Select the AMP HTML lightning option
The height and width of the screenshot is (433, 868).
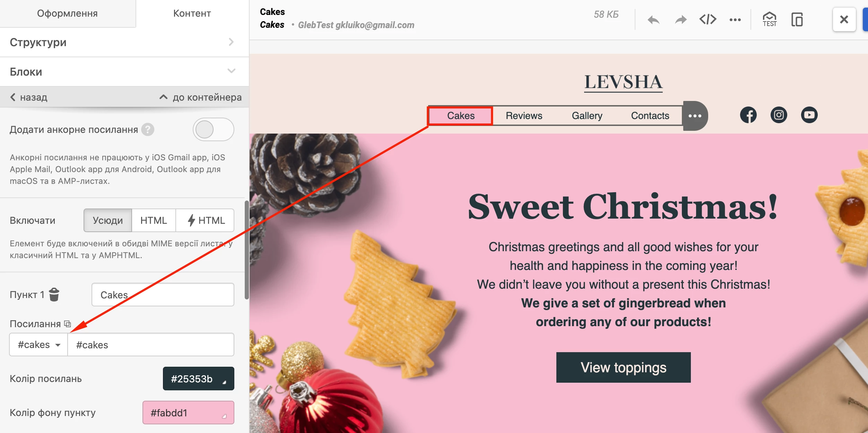[x=206, y=220]
